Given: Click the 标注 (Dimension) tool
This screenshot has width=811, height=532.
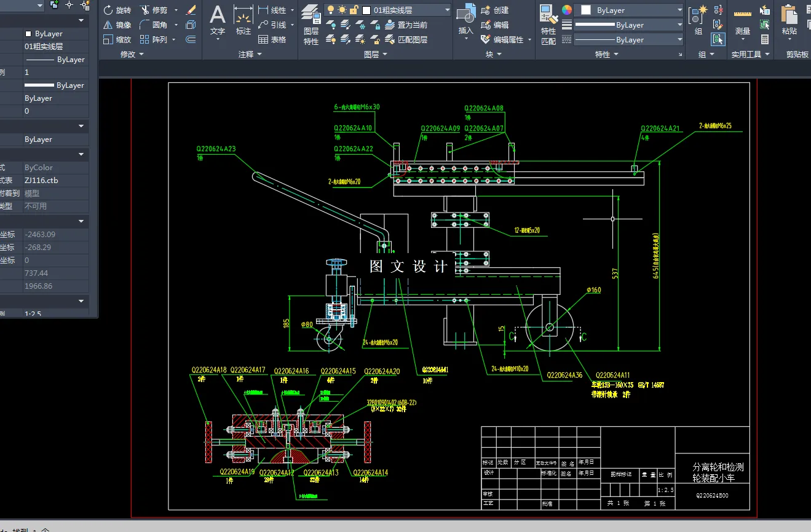Looking at the screenshot, I should 243,22.
